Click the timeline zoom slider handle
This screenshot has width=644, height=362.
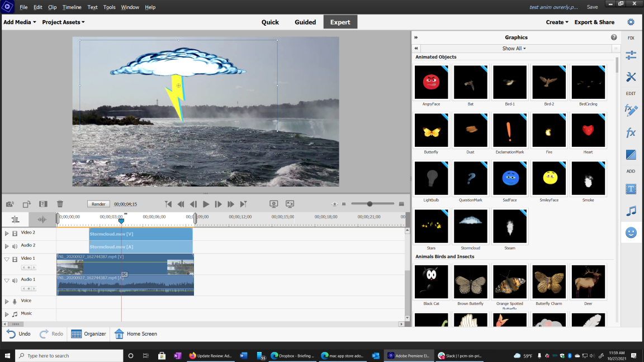pos(370,204)
